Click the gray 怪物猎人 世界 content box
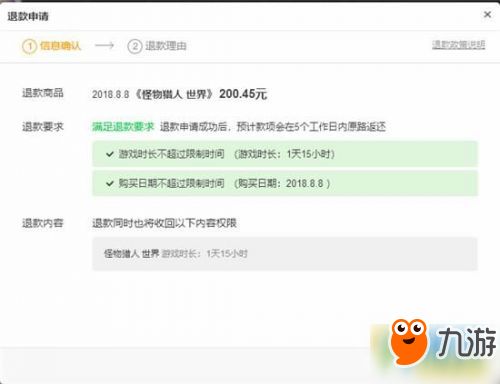 point(285,254)
